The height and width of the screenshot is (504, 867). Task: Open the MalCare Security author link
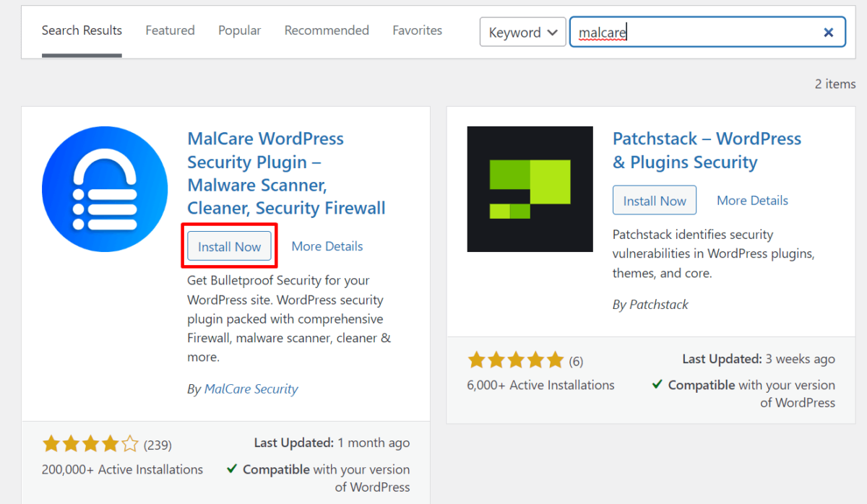[x=251, y=388]
